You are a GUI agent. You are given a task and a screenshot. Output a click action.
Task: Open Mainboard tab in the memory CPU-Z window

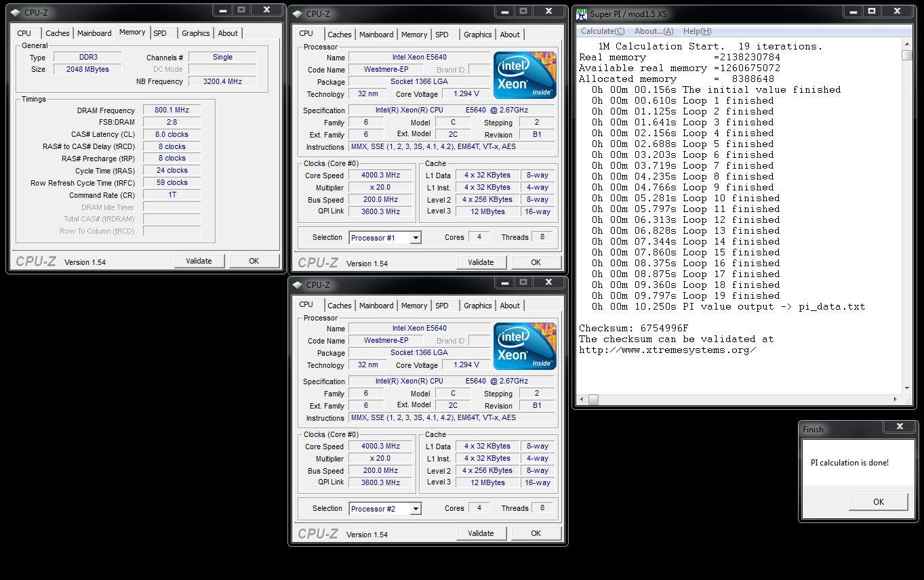[x=94, y=33]
